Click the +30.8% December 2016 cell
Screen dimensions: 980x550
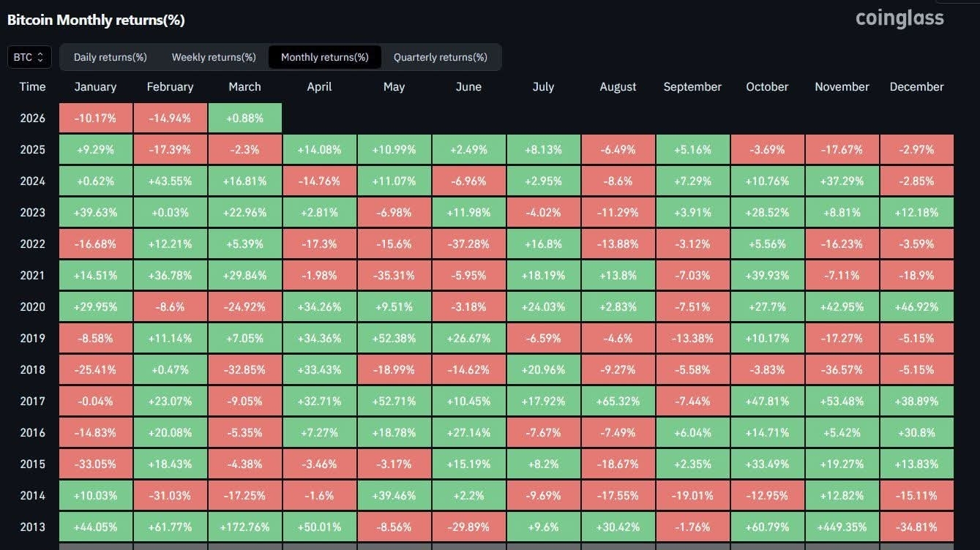916,432
